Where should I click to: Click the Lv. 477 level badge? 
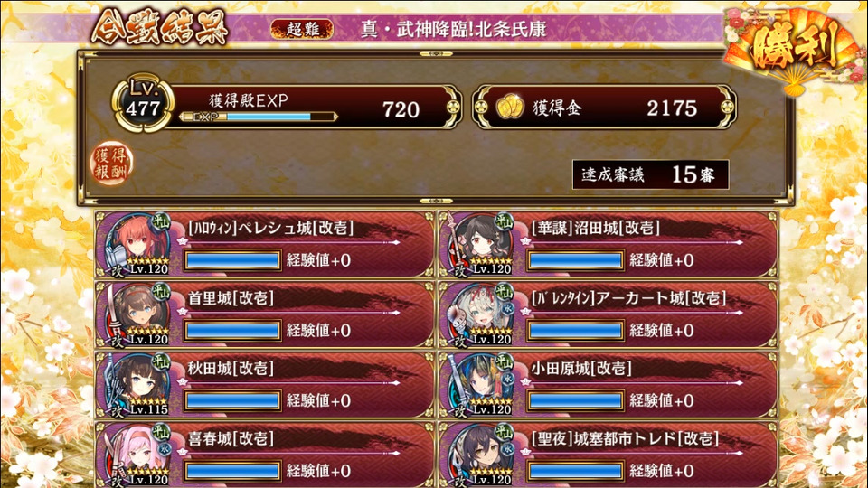click(143, 104)
